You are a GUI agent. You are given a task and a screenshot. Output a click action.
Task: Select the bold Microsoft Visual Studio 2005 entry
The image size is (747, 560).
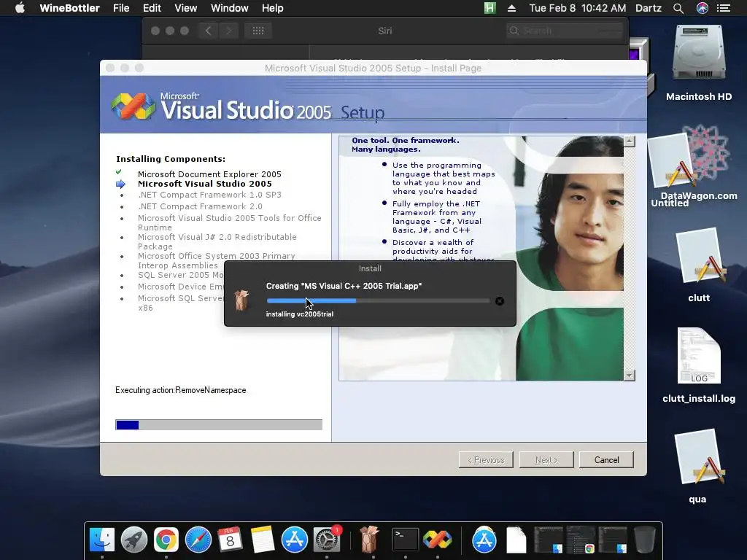coord(205,184)
